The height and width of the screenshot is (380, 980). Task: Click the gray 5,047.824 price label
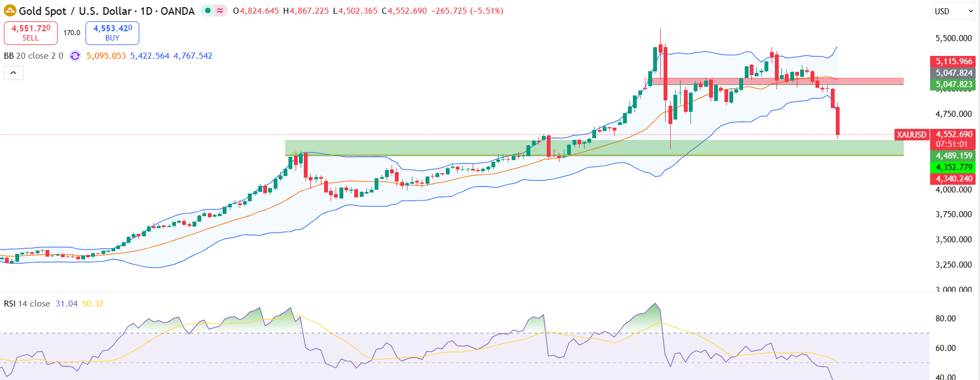coord(954,73)
